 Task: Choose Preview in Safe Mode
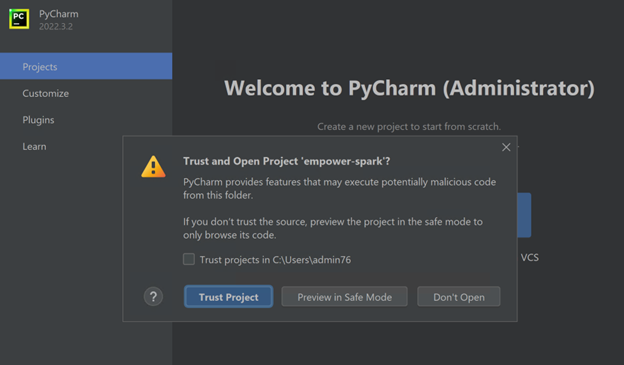coord(345,297)
